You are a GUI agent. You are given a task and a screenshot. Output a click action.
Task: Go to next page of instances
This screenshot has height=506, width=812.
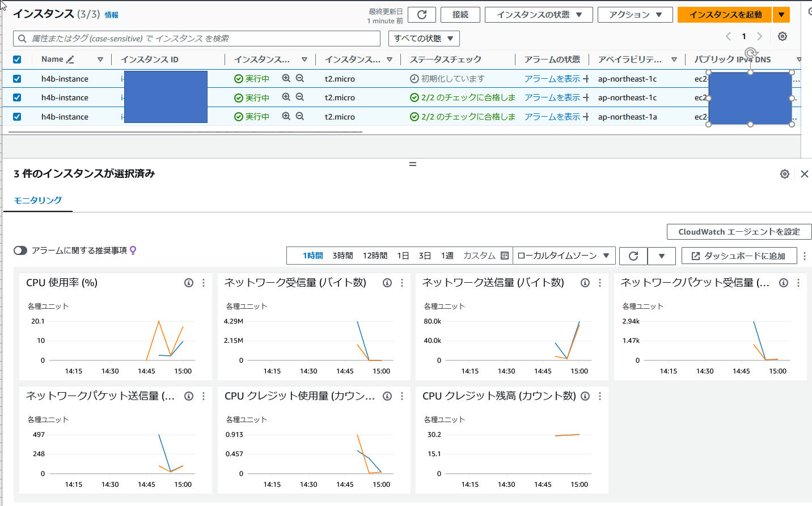760,36
